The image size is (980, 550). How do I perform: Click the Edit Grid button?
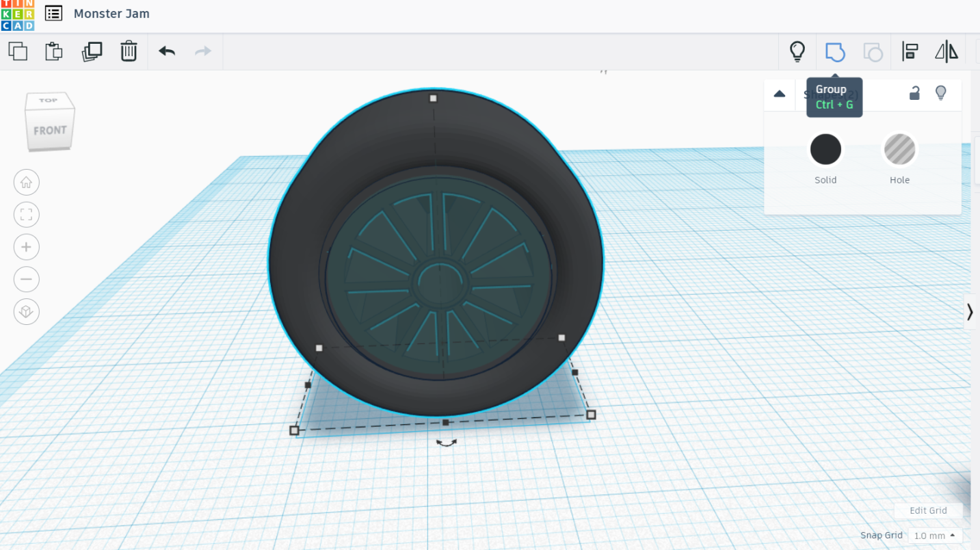coord(928,510)
